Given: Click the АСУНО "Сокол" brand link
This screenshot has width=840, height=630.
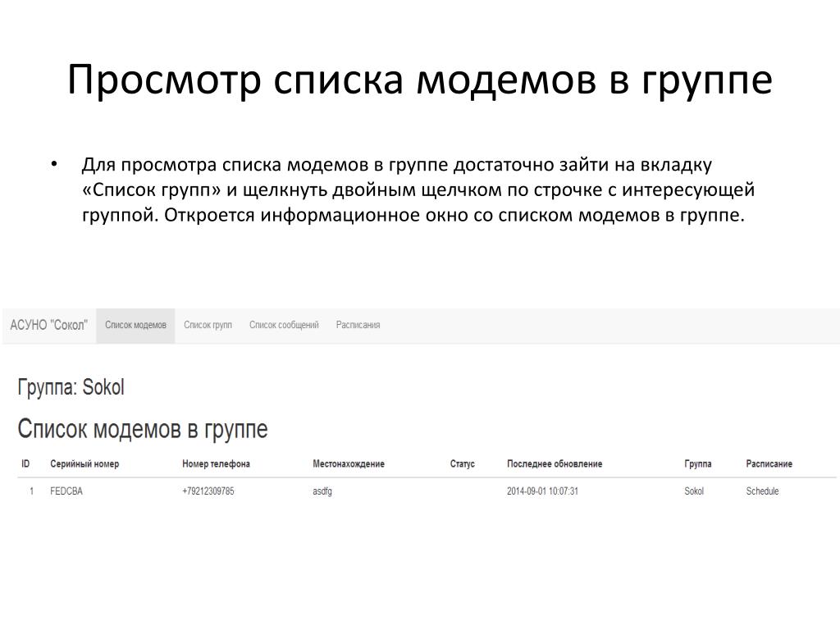Looking at the screenshot, I should click(x=48, y=325).
